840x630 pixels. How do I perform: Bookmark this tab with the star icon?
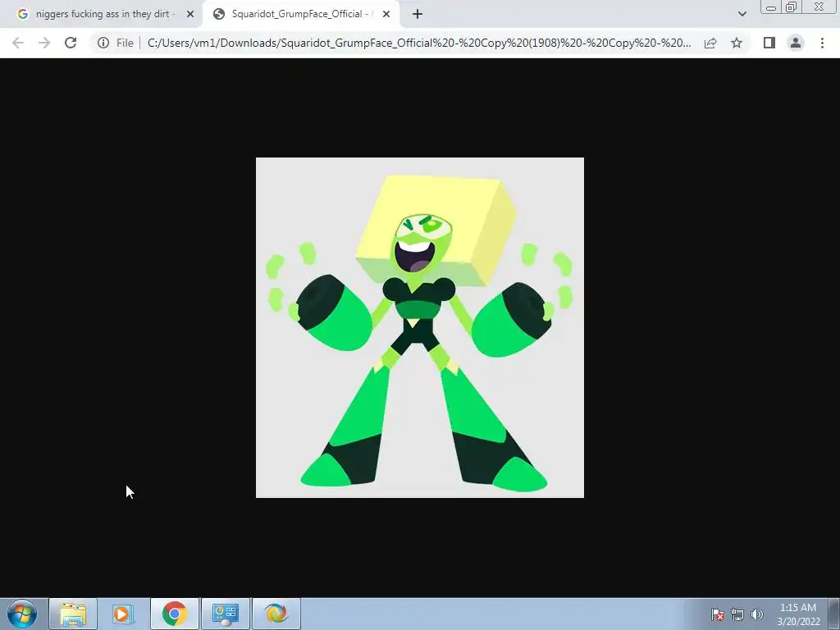(737, 43)
